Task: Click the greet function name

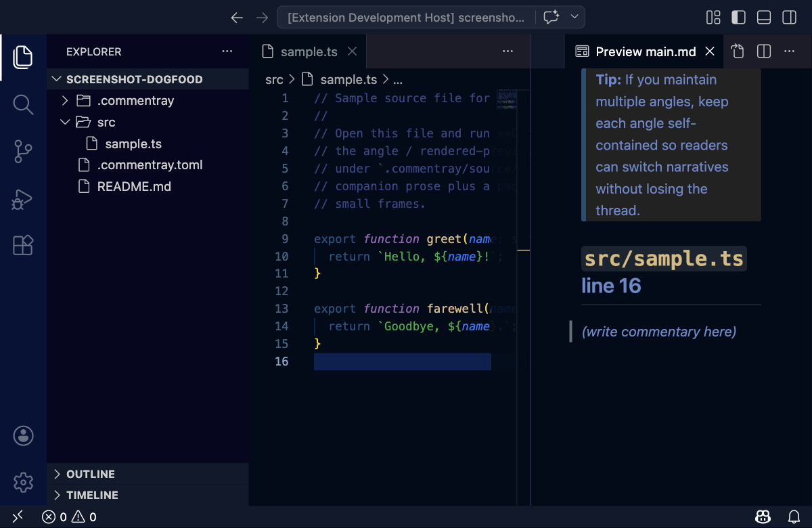Action: (443, 239)
